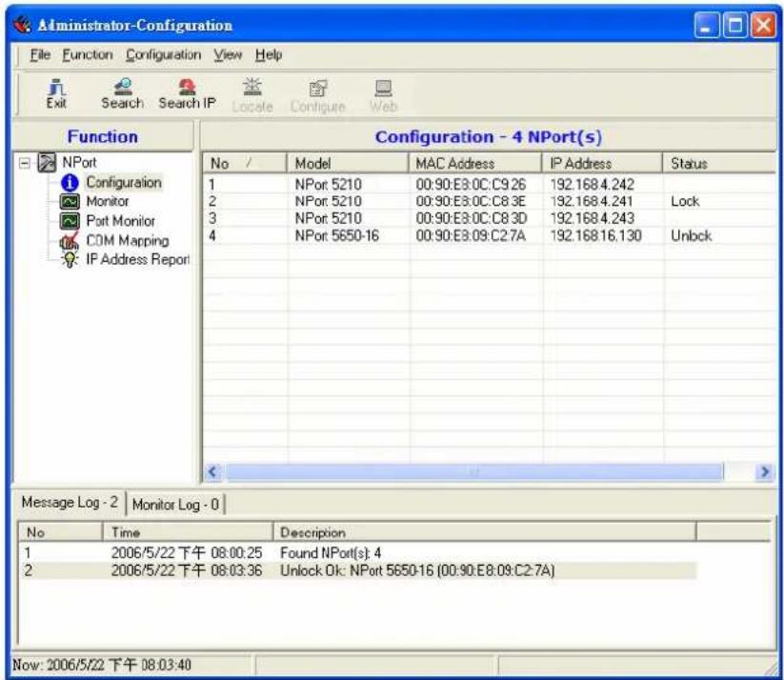Viewport: 784px width, 680px height.
Task: Click the Port Monitor tree icon
Action: [x=70, y=221]
